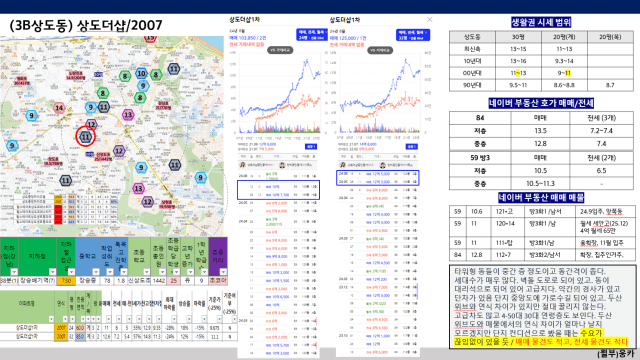This screenshot has width=640, height=360.
Task: Click the red-circled 11 map marker
Action: pyautogui.click(x=85, y=137)
